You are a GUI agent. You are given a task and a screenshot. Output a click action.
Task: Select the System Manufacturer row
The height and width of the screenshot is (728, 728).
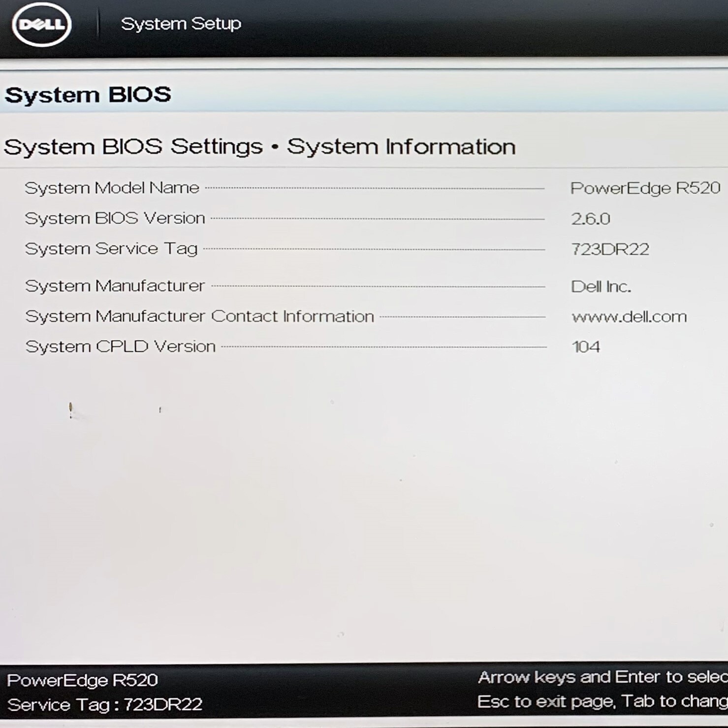115,285
